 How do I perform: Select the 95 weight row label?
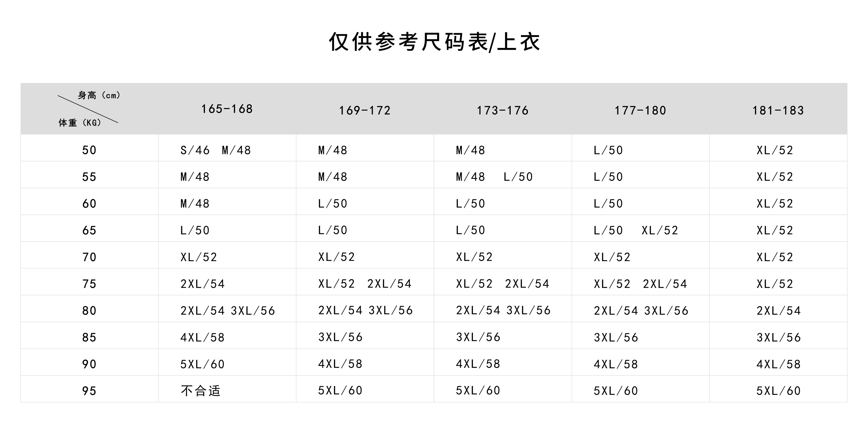pos(89,391)
